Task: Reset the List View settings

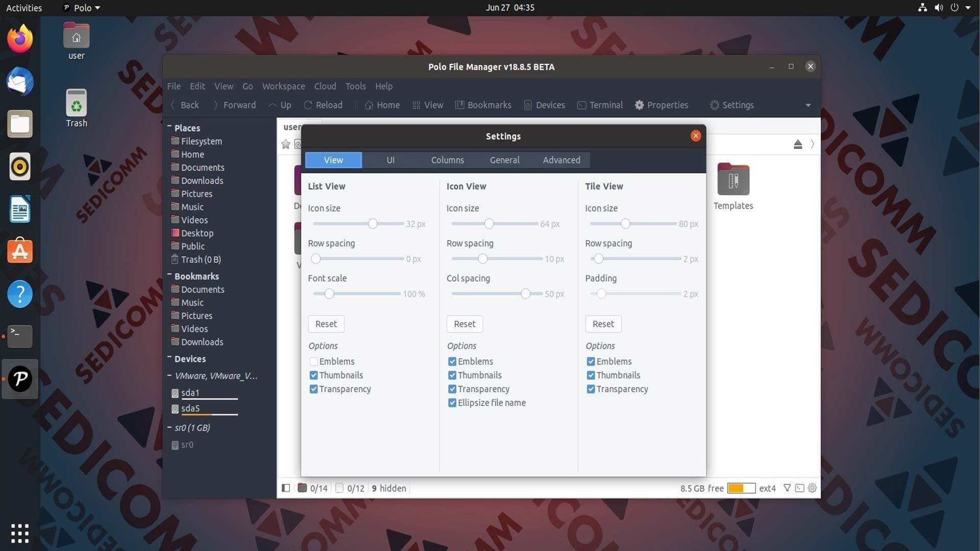Action: coord(326,324)
